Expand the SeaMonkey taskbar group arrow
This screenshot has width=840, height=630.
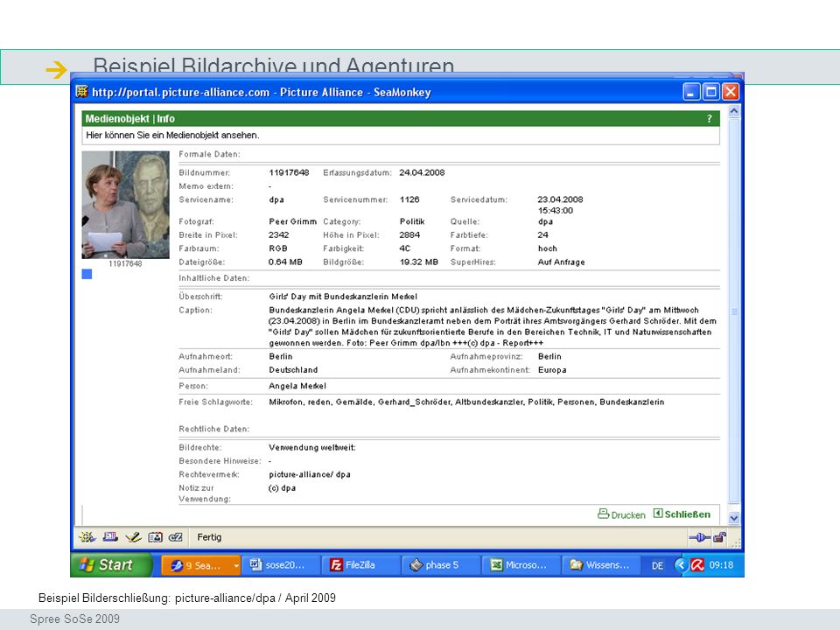[235, 565]
